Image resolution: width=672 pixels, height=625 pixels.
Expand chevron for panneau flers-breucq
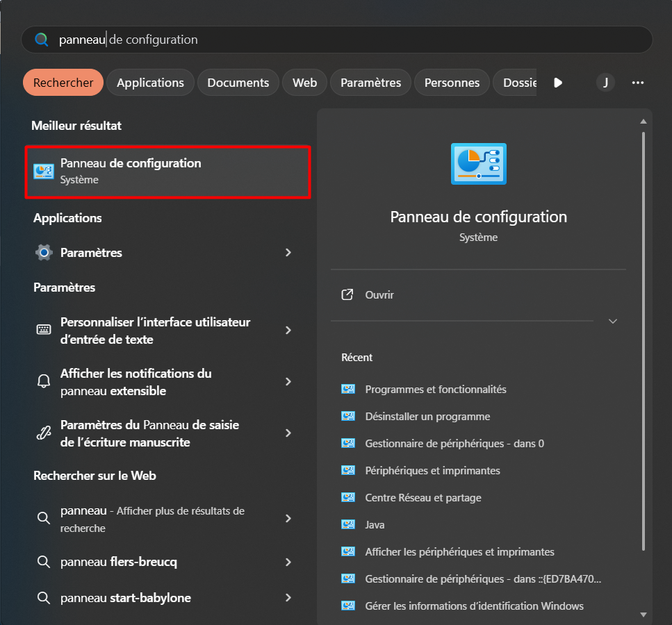288,562
